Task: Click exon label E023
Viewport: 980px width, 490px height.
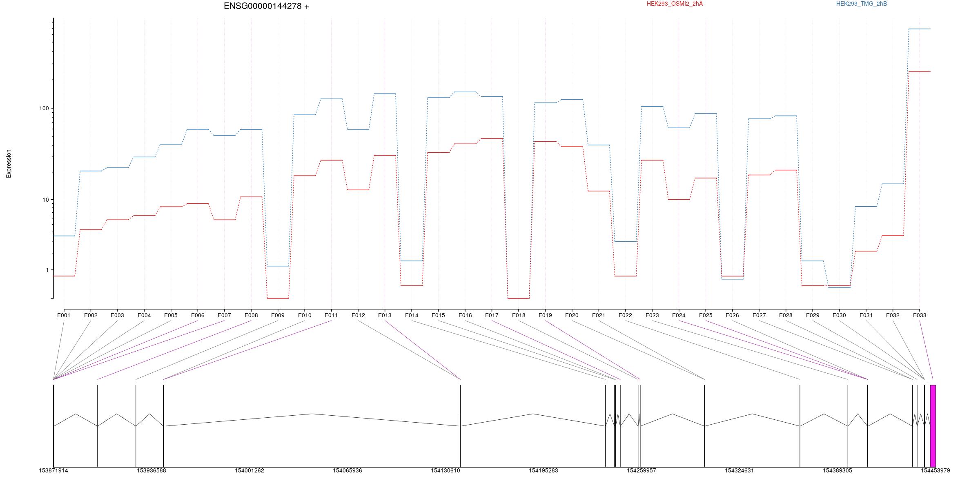Action: point(652,315)
